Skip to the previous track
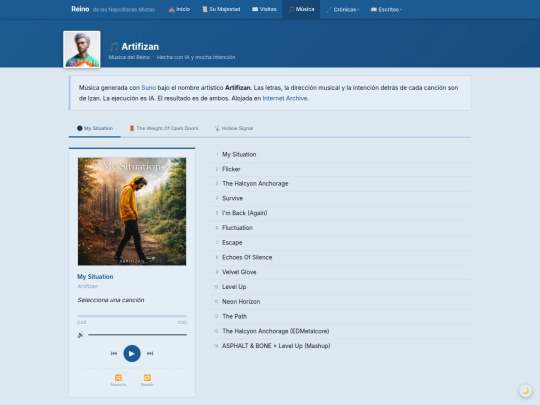540x405 pixels. pos(114,353)
